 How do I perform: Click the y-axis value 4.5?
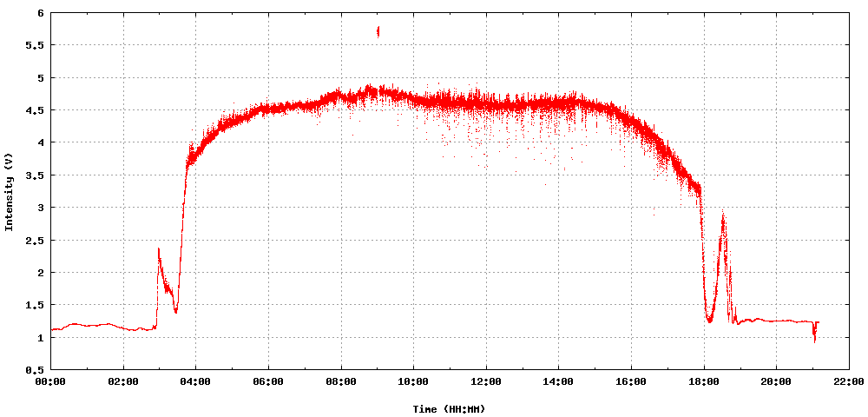(x=35, y=110)
